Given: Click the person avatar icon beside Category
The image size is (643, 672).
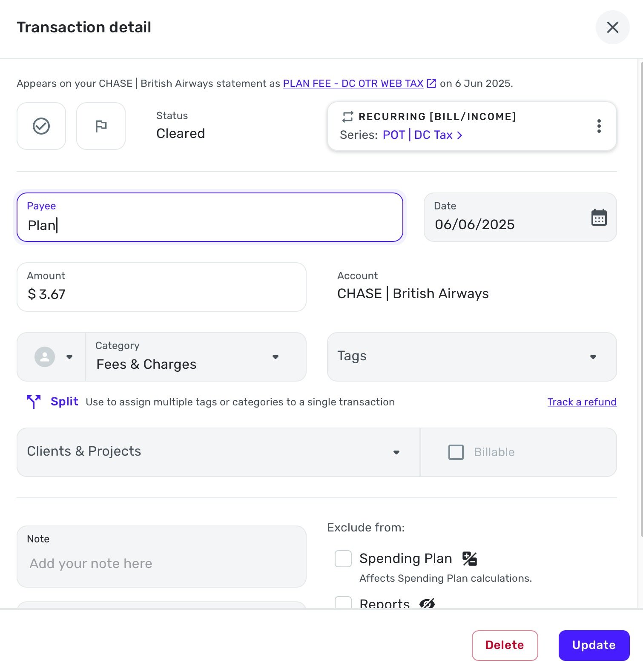Looking at the screenshot, I should click(x=45, y=357).
